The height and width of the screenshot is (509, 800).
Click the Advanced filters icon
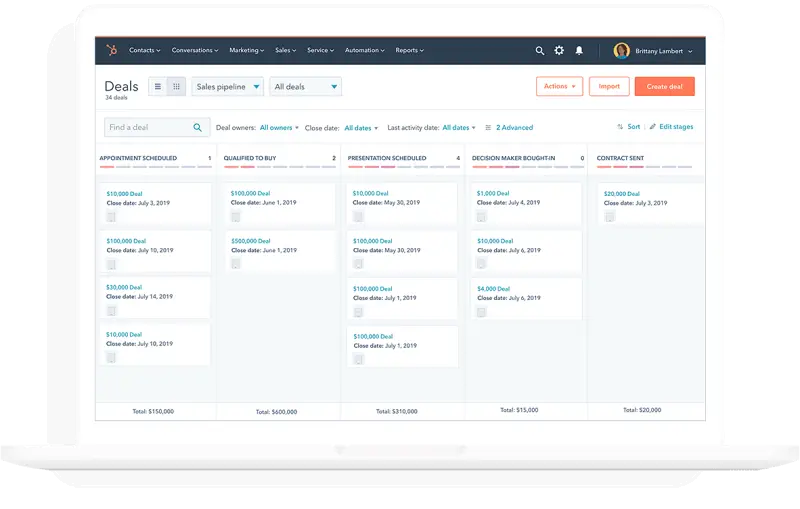pyautogui.click(x=488, y=128)
